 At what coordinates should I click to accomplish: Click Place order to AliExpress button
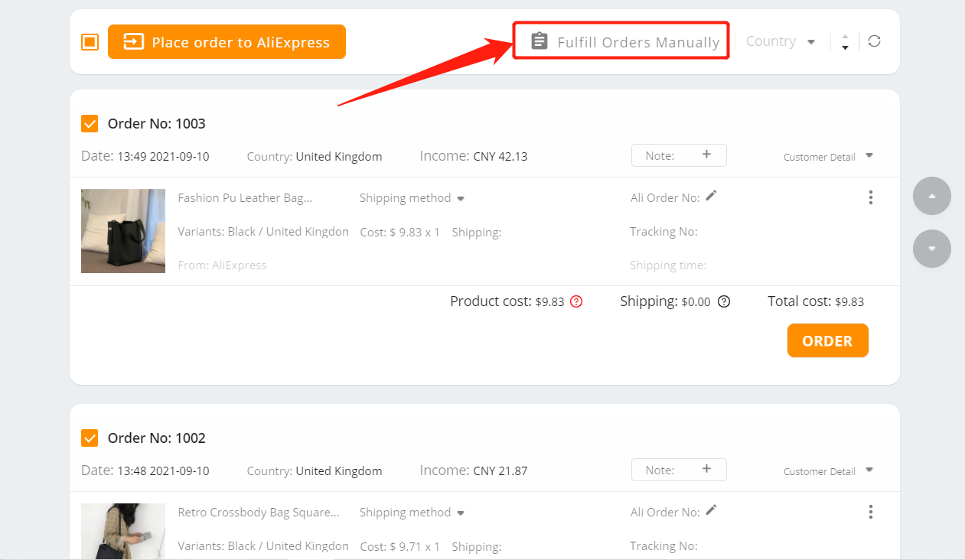[227, 42]
